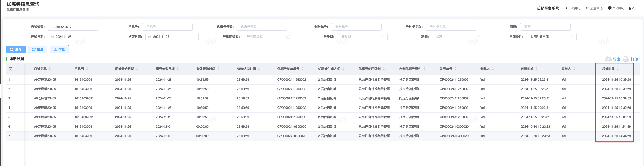Focus the 店铺编码 input with T2408S40917
Screen dimensions: 644x166
click(73, 27)
